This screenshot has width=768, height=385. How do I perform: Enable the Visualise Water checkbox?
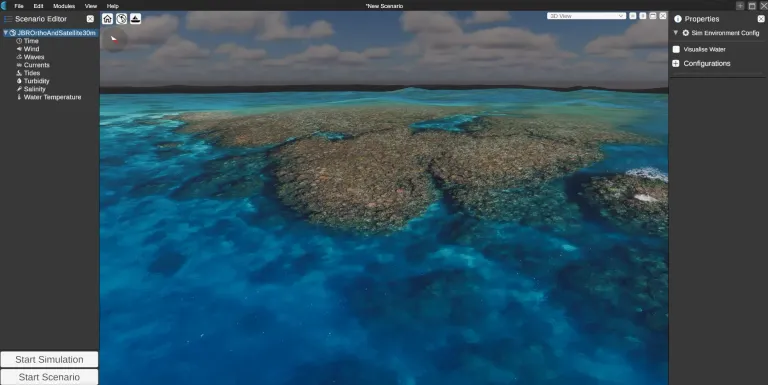[676, 49]
